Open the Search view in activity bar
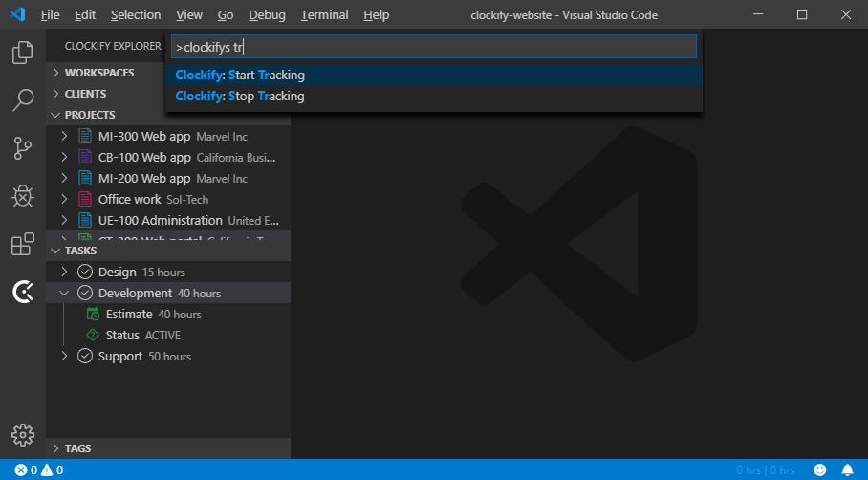The image size is (868, 480). pyautogui.click(x=23, y=100)
